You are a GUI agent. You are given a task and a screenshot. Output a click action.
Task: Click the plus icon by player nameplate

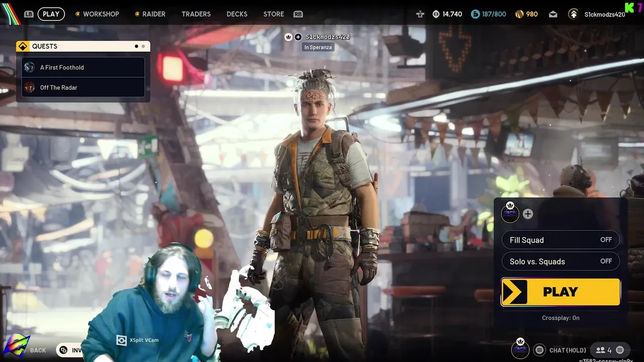click(298, 37)
